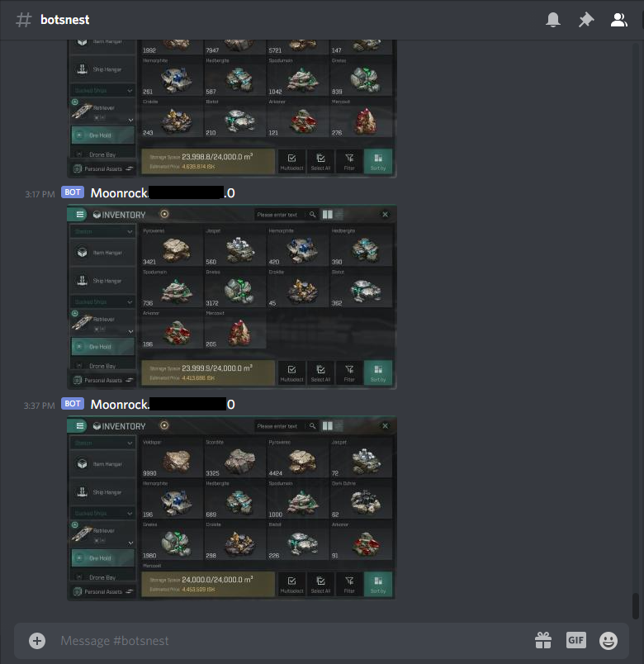Click hamburger menu of middle inventory image
This screenshot has height=664, width=644.
click(x=80, y=214)
